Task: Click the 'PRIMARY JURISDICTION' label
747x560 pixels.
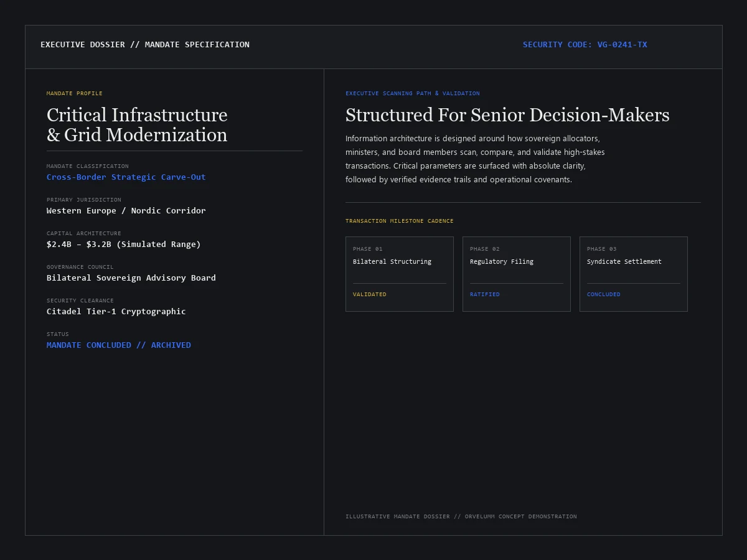Action: point(84,200)
